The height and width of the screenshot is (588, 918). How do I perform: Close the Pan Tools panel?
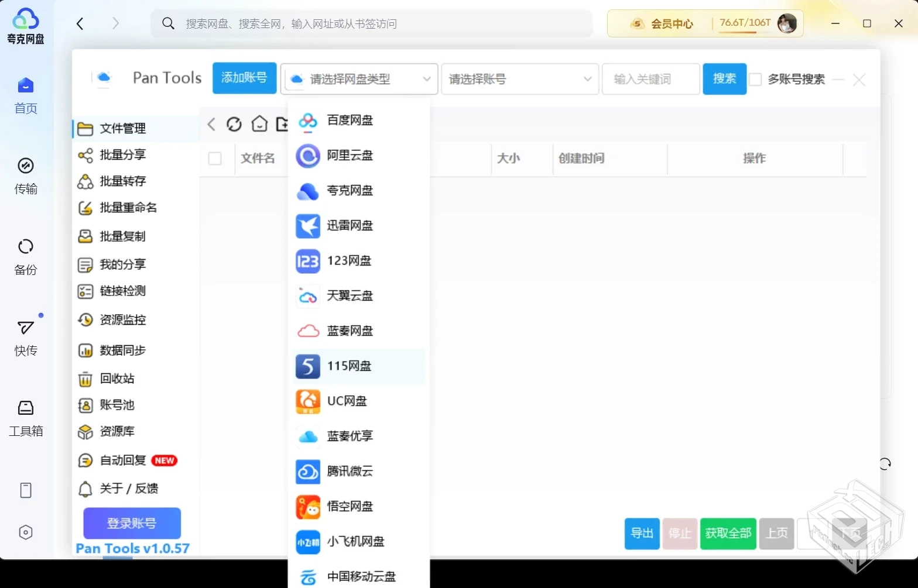click(x=859, y=80)
